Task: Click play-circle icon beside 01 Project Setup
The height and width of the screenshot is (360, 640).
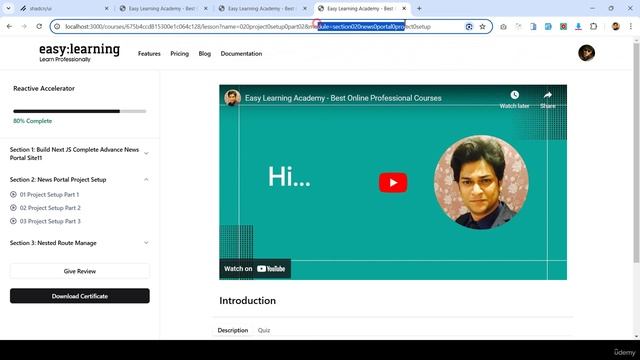Action: [x=13, y=195]
